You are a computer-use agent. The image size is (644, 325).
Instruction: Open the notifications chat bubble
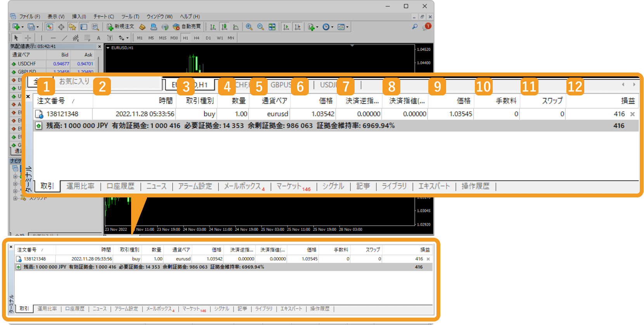tap(427, 26)
